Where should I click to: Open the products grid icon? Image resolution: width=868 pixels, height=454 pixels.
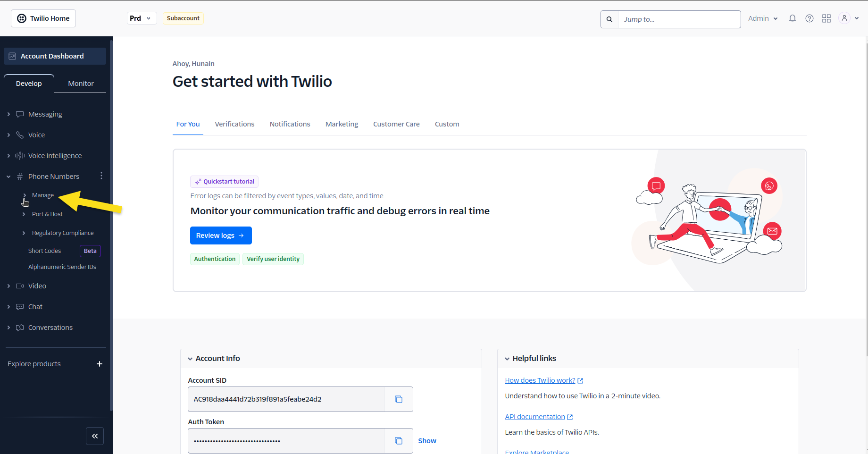point(826,18)
